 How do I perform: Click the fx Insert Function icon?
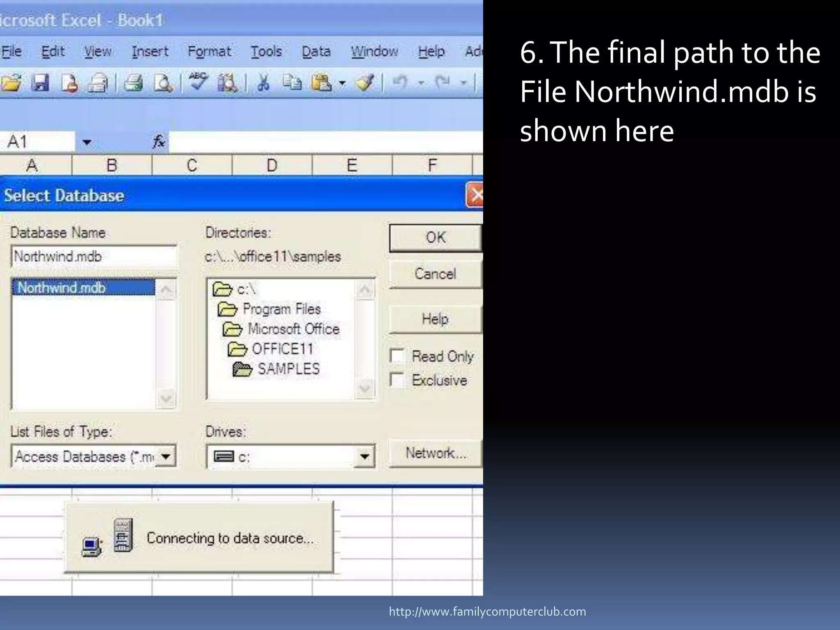(x=159, y=142)
